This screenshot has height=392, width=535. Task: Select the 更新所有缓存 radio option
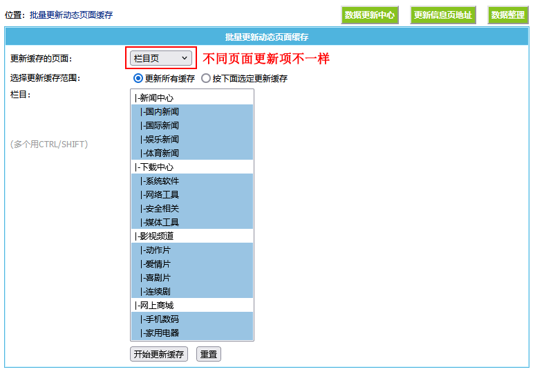click(x=138, y=79)
